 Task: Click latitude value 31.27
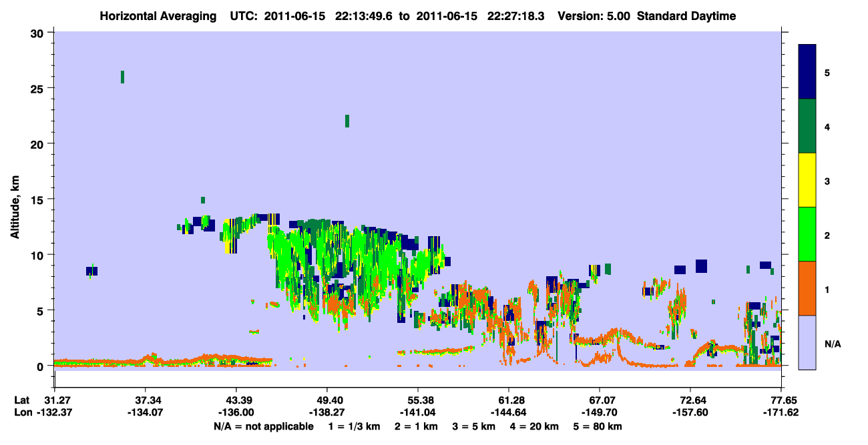54,400
